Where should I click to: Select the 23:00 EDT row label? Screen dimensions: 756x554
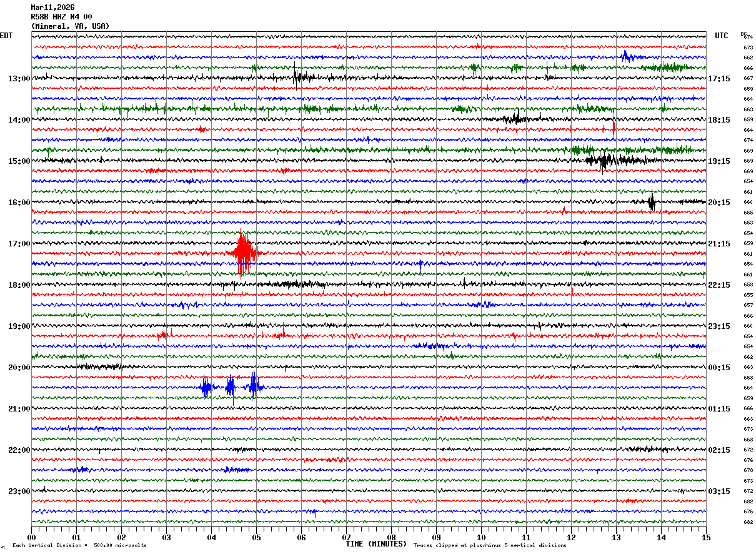pyautogui.click(x=19, y=491)
